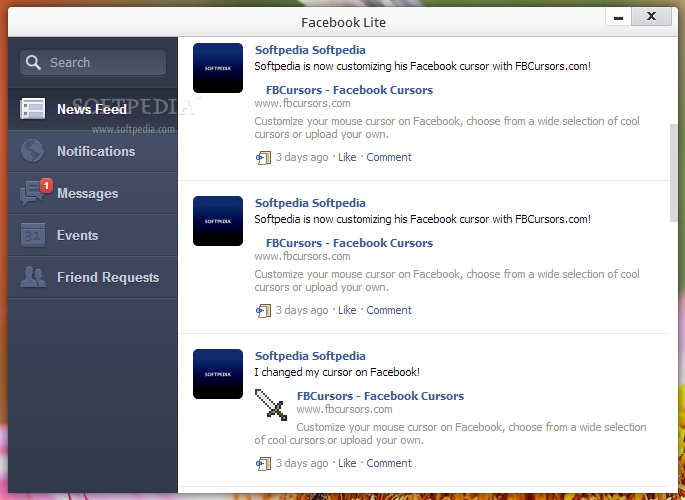Click www.fbcursors.com text in second post
Image resolution: width=685 pixels, height=500 pixels.
(302, 256)
